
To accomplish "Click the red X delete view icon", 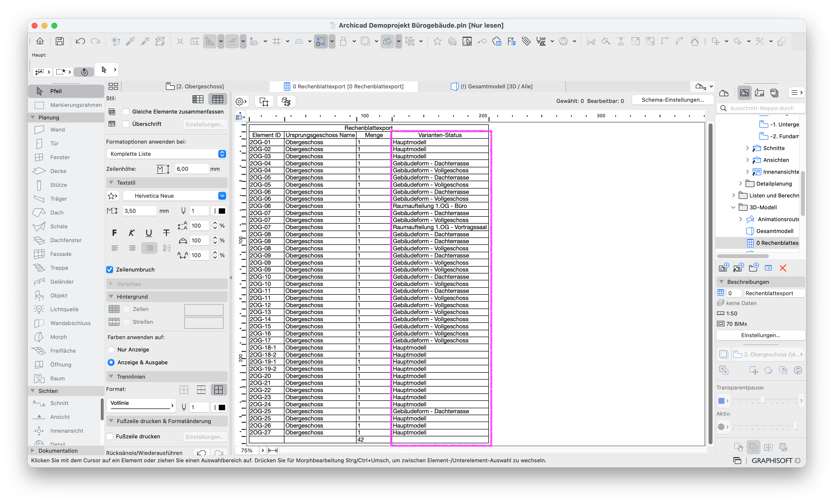I will pyautogui.click(x=783, y=268).
